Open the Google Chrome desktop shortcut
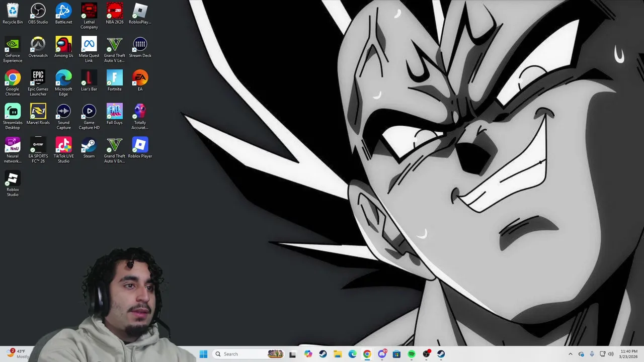The image size is (644, 362). pyautogui.click(x=13, y=83)
